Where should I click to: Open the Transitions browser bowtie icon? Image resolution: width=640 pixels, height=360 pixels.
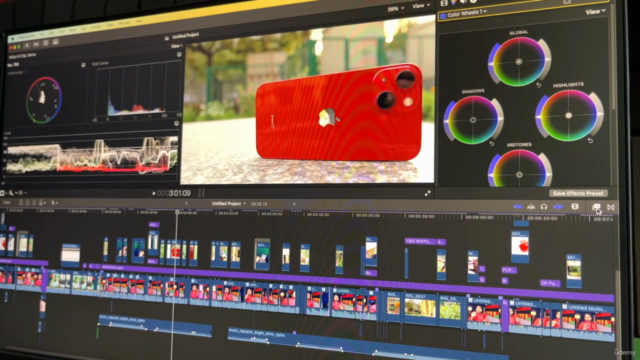click(x=611, y=207)
